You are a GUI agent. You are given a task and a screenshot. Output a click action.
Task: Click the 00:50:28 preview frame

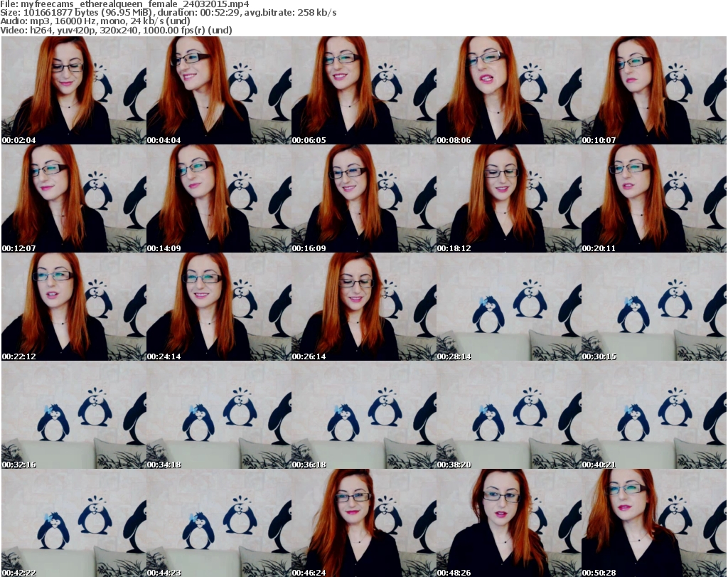[x=654, y=523]
